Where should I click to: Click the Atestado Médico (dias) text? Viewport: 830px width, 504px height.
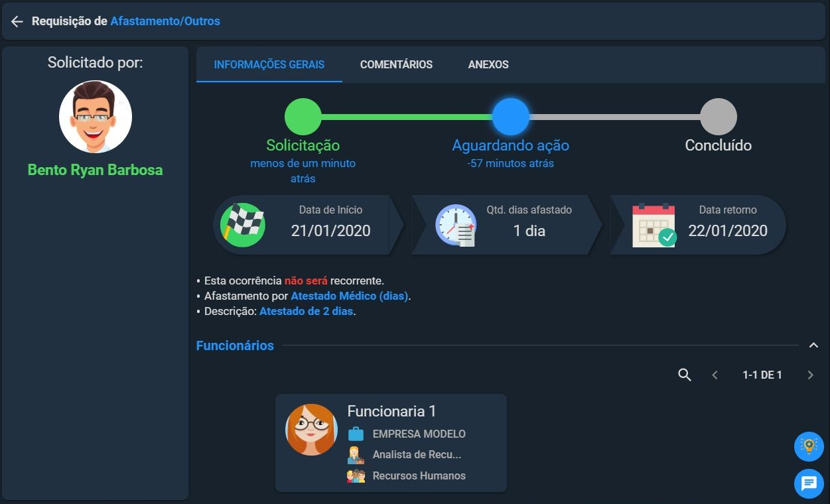point(350,296)
